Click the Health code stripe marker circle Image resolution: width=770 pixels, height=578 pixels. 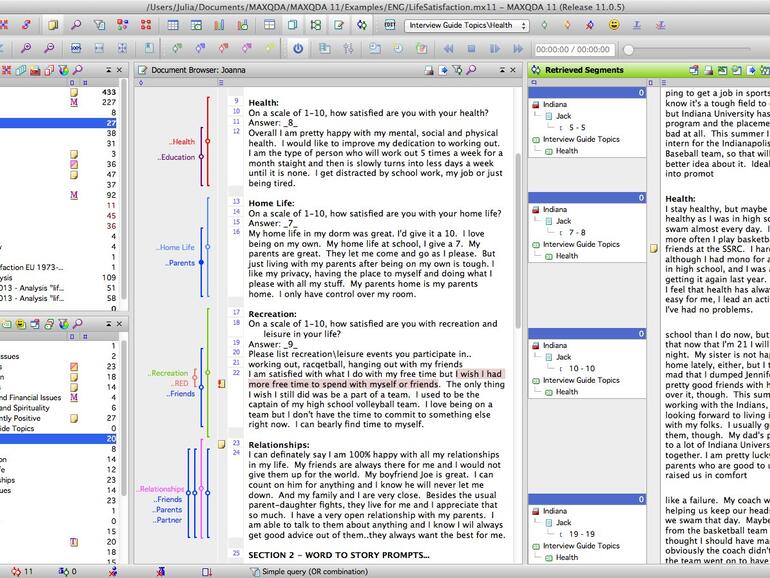point(207,142)
